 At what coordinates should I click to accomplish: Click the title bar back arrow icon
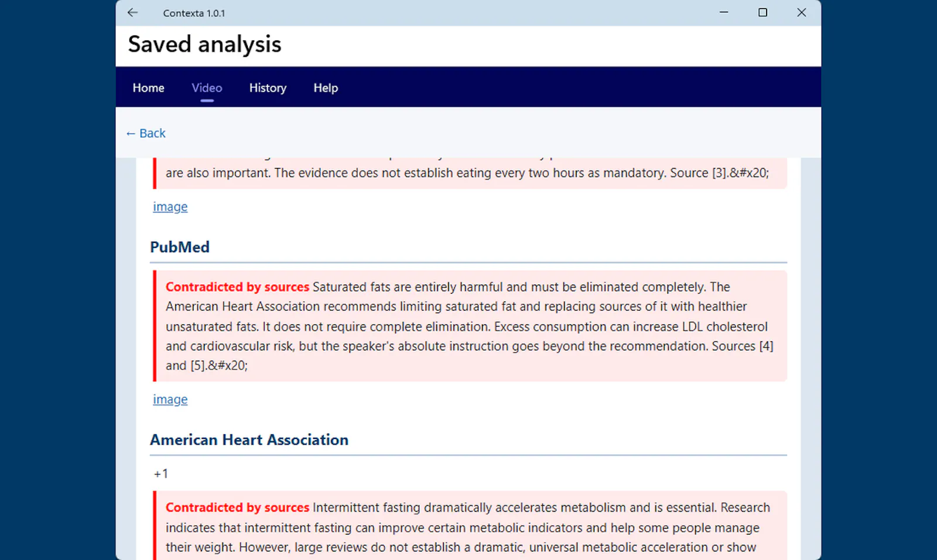tap(132, 12)
